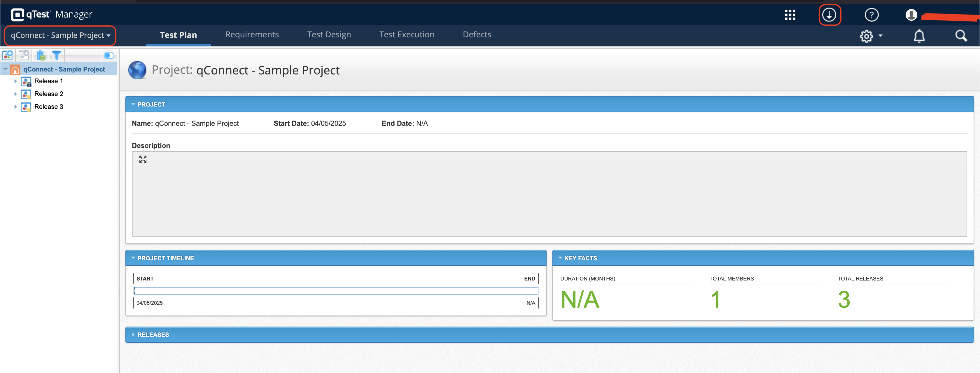
Task: Click the notifications bell icon
Action: coord(919,36)
